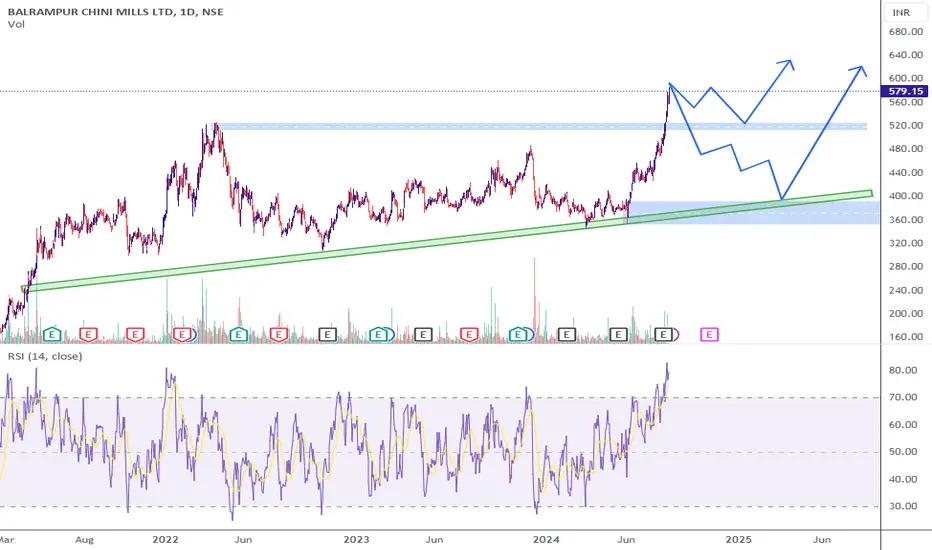Screen dimensions: 932x550
Task: Select the Vol indicator label
Action: (x=16, y=24)
